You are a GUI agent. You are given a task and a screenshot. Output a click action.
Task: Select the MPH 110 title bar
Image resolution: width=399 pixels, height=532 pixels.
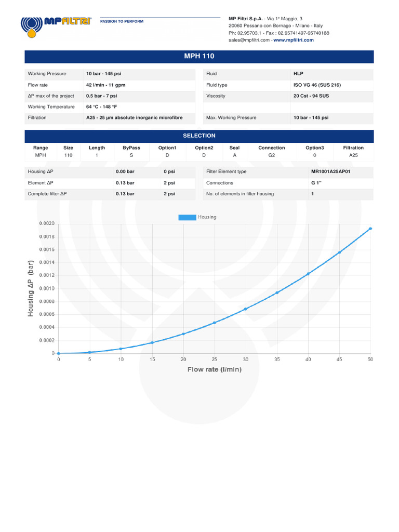point(199,56)
